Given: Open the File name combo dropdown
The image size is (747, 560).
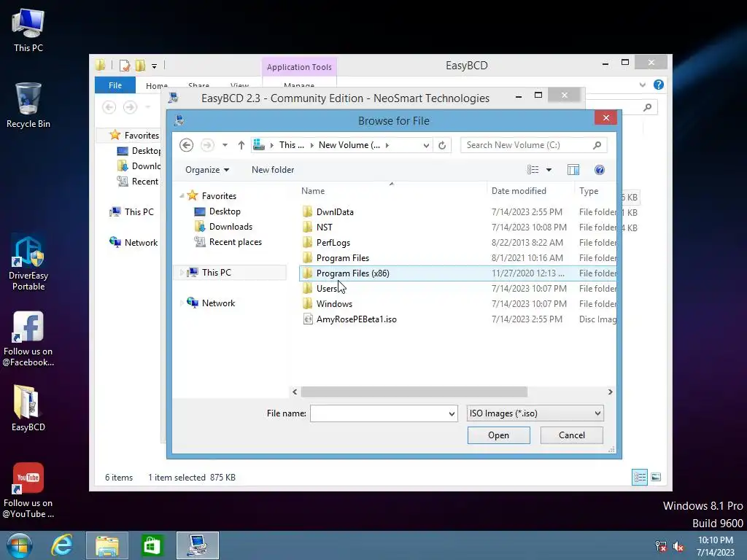Looking at the screenshot, I should pos(452,413).
